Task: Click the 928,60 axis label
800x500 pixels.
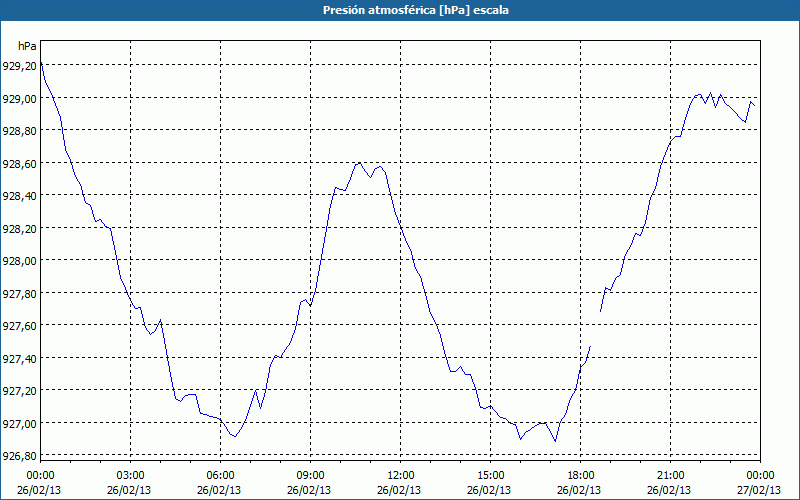Action: point(19,163)
